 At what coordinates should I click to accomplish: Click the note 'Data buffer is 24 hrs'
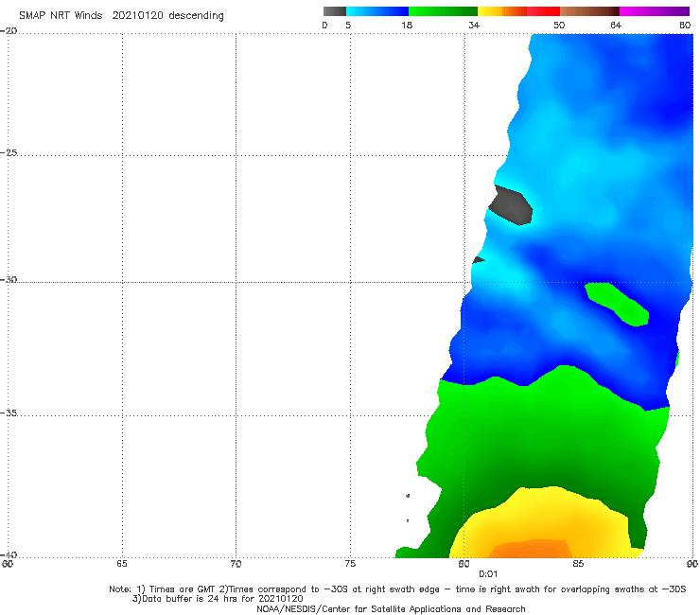[x=190, y=599]
